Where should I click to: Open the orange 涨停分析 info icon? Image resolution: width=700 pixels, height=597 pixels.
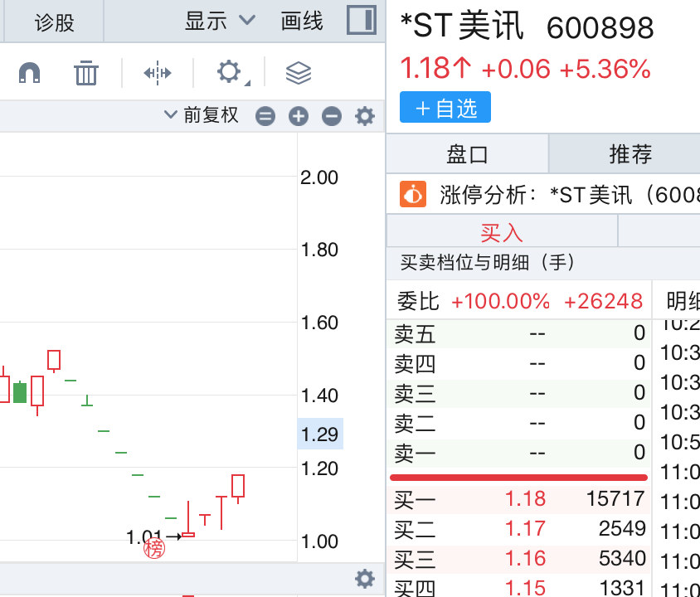coord(413,195)
